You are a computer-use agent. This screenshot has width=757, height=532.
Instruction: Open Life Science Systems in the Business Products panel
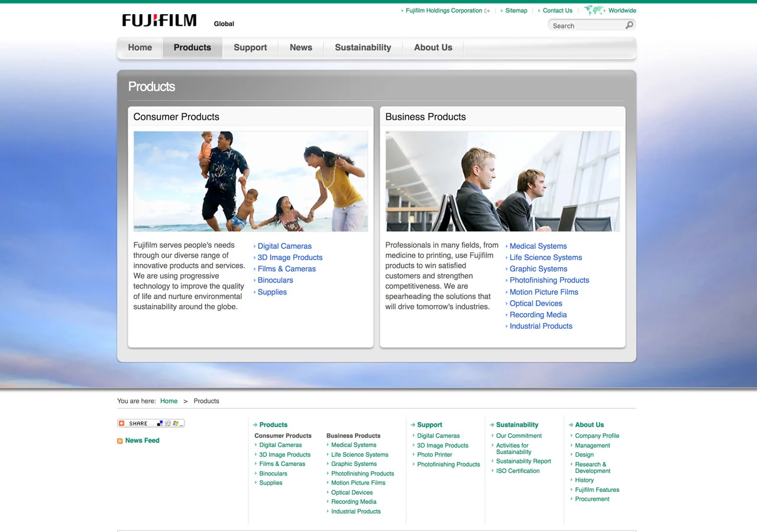(546, 257)
